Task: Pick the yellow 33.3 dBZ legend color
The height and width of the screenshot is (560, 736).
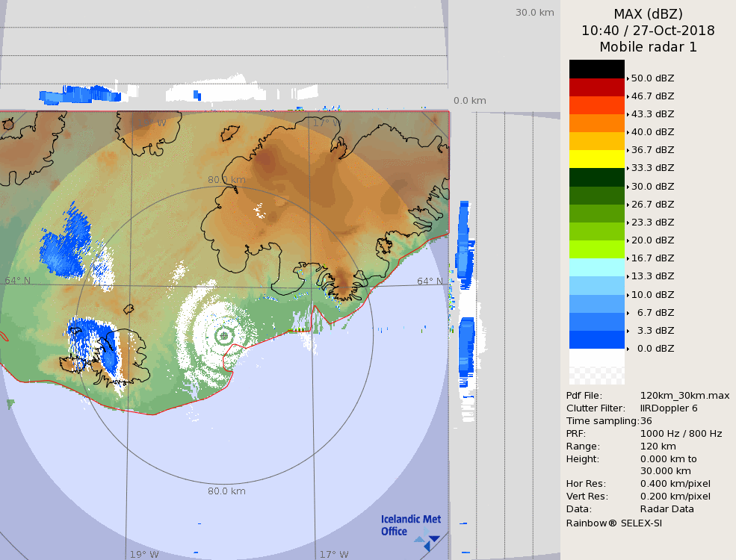Action: 596,159
